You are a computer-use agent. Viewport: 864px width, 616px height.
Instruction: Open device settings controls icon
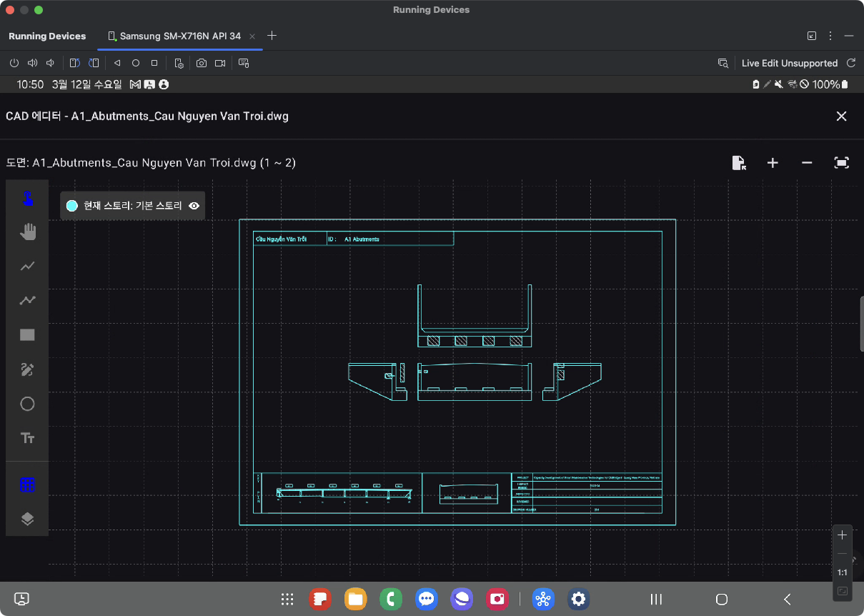pos(179,63)
